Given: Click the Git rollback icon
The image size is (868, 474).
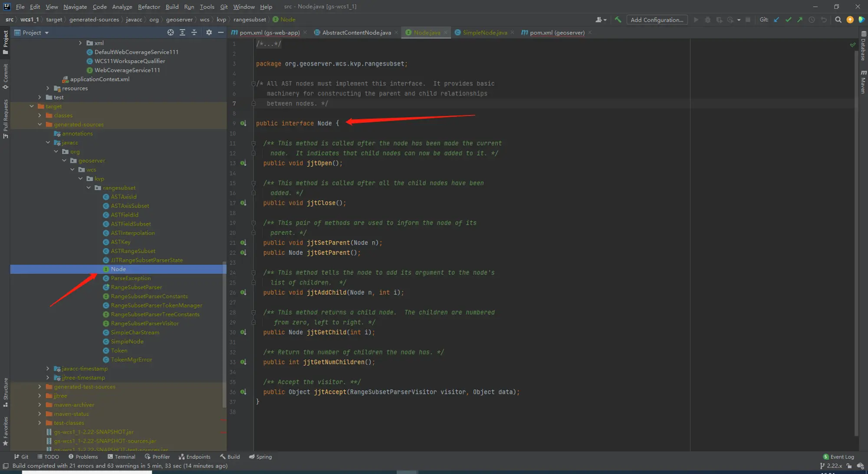Looking at the screenshot, I should [x=824, y=20].
